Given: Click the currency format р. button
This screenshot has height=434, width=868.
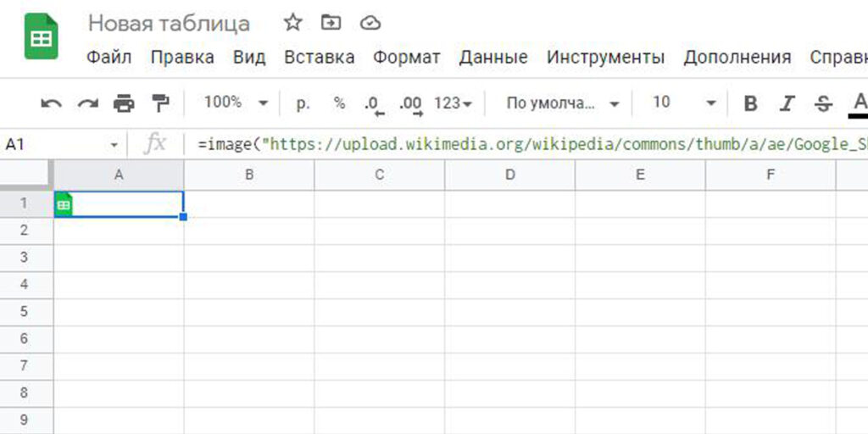Looking at the screenshot, I should (x=303, y=103).
